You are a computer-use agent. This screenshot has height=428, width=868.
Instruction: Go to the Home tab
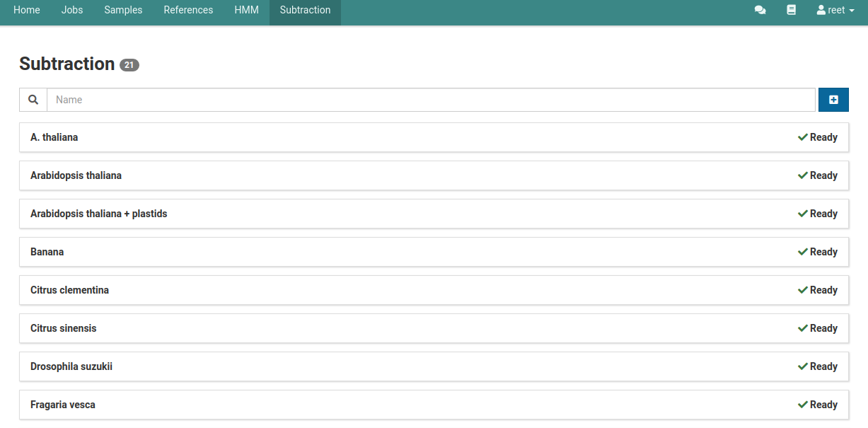tap(27, 11)
